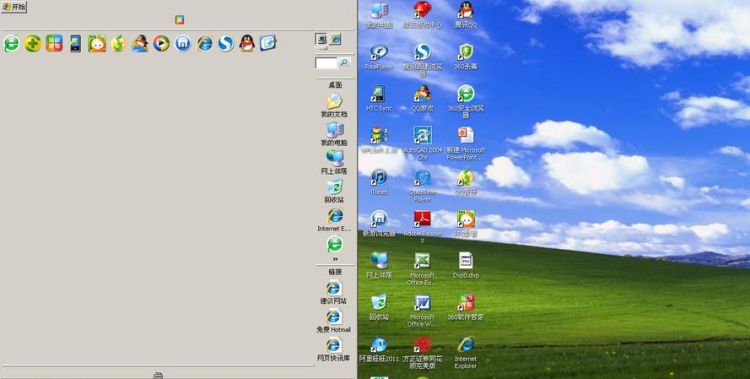Screen dimensions: 750x379
Task: Open Windows Media Player in quick launch
Action: coord(161,44)
